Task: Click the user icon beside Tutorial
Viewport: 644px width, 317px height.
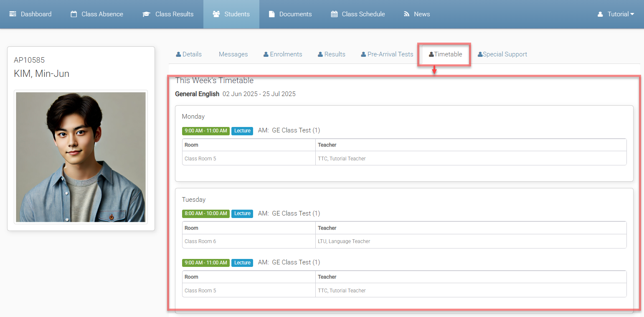Action: [x=600, y=14]
